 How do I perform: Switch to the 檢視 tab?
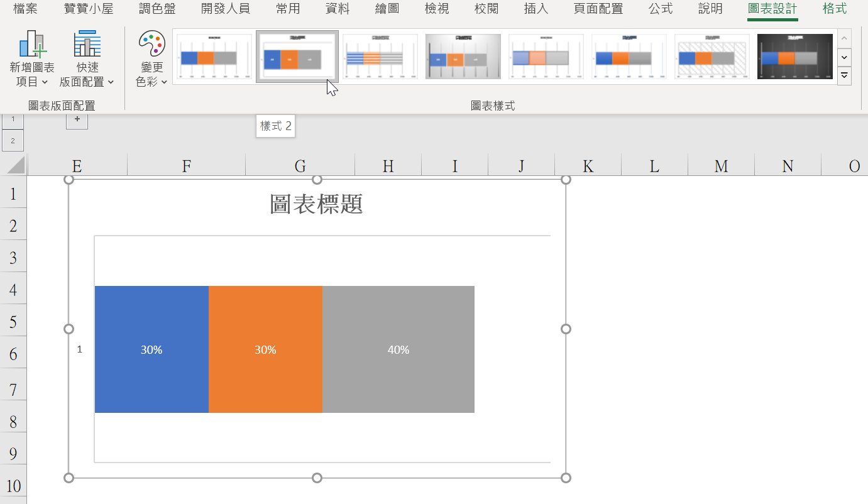[437, 9]
